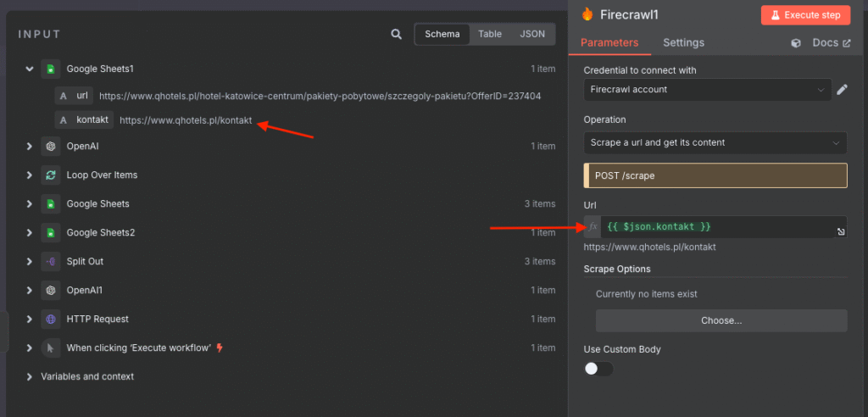Click the OpenAI node icon
This screenshot has height=417, width=868.
(x=51, y=147)
